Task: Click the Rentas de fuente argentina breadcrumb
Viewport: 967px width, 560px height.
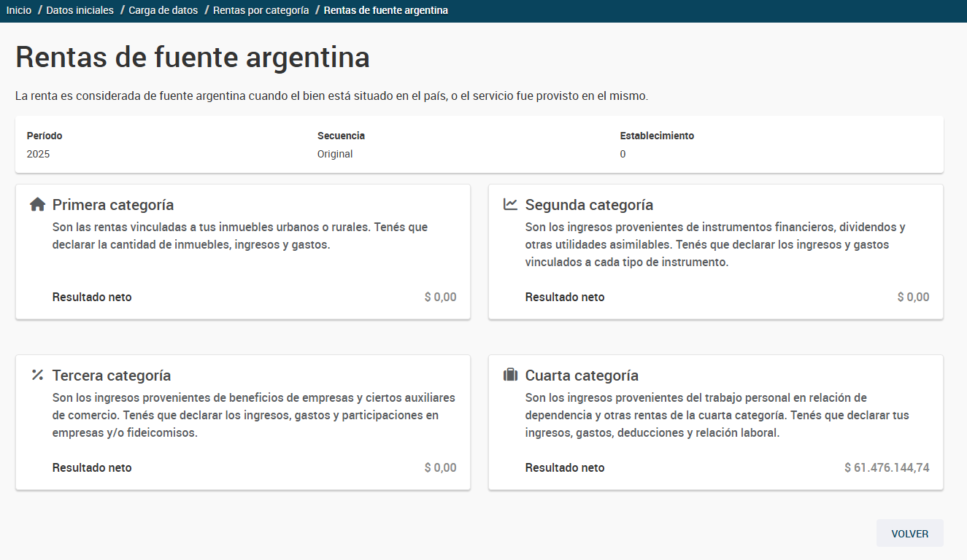Action: point(385,11)
